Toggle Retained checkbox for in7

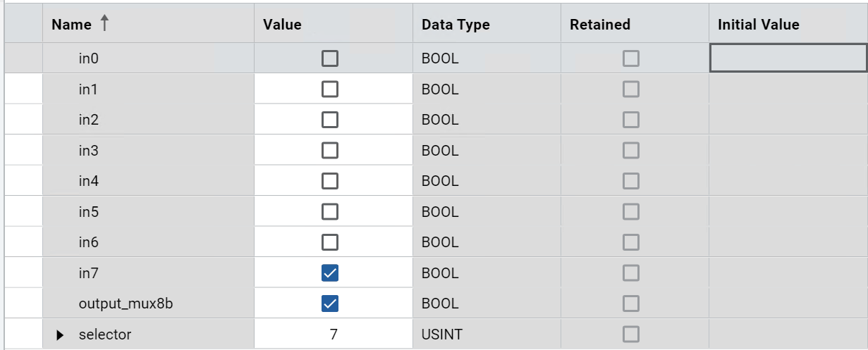(x=631, y=273)
